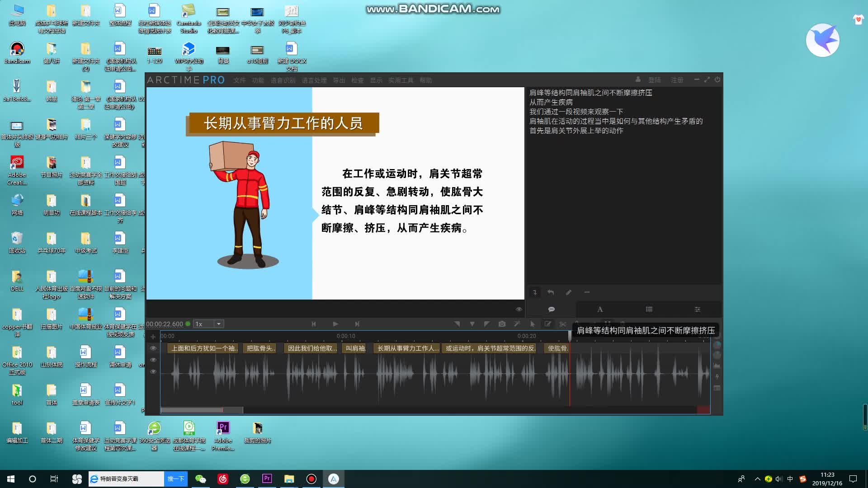This screenshot has width=868, height=488.
Task: Select the quick-edit pencil icon near the playhead
Action: click(x=548, y=324)
